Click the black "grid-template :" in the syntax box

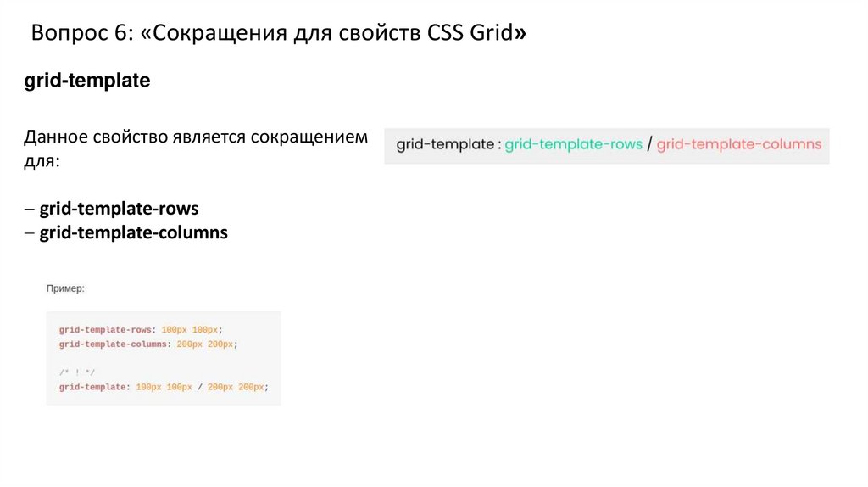448,145
